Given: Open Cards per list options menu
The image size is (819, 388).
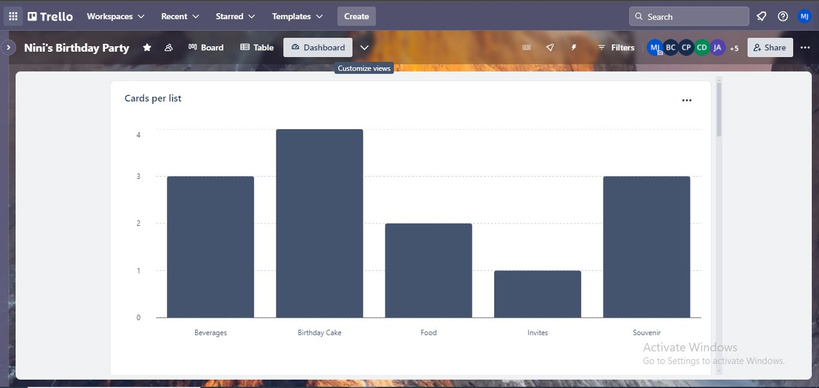Looking at the screenshot, I should point(687,100).
